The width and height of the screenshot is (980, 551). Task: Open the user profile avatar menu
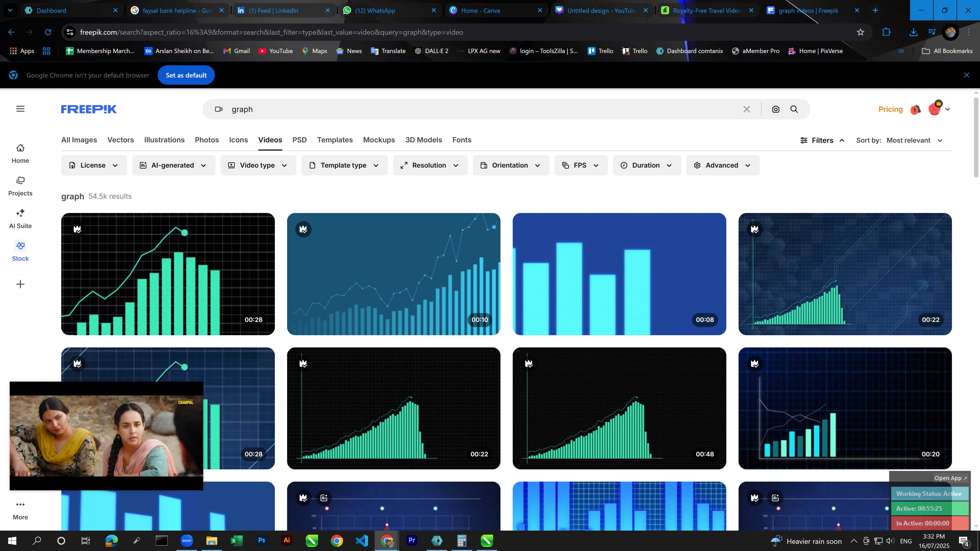939,109
